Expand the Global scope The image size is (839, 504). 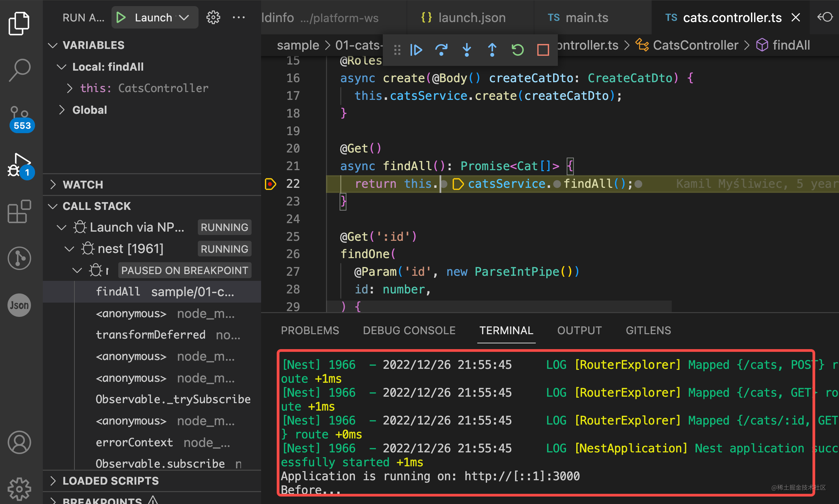pos(62,110)
